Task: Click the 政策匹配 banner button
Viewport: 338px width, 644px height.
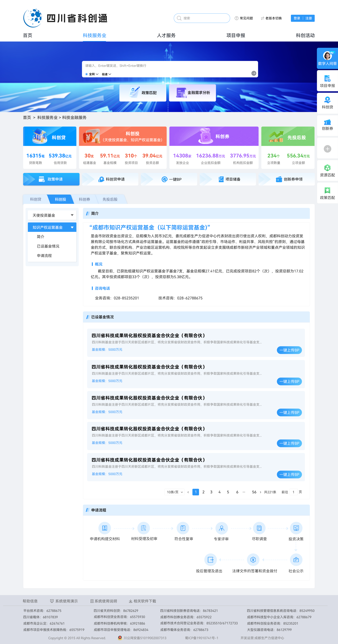Action: click(143, 93)
